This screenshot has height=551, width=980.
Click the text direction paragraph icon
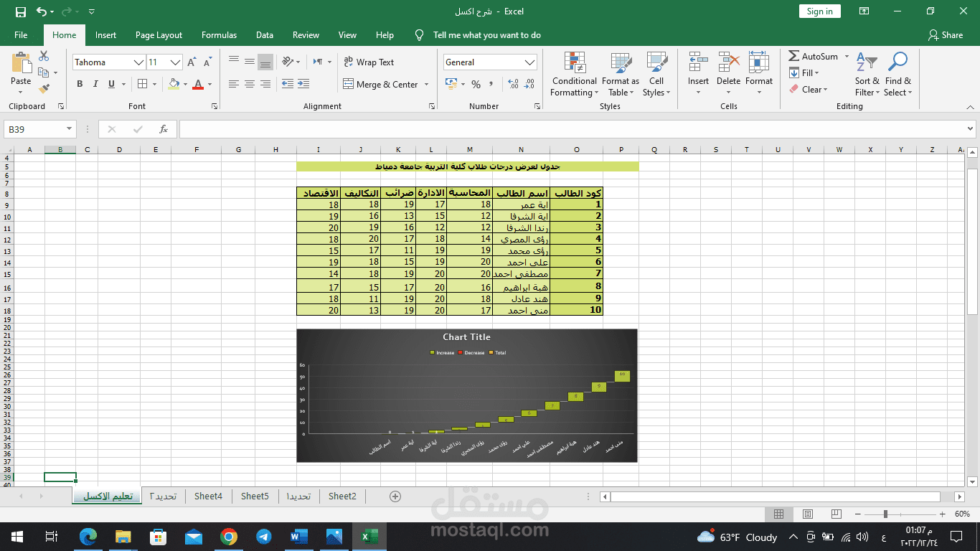pos(318,62)
